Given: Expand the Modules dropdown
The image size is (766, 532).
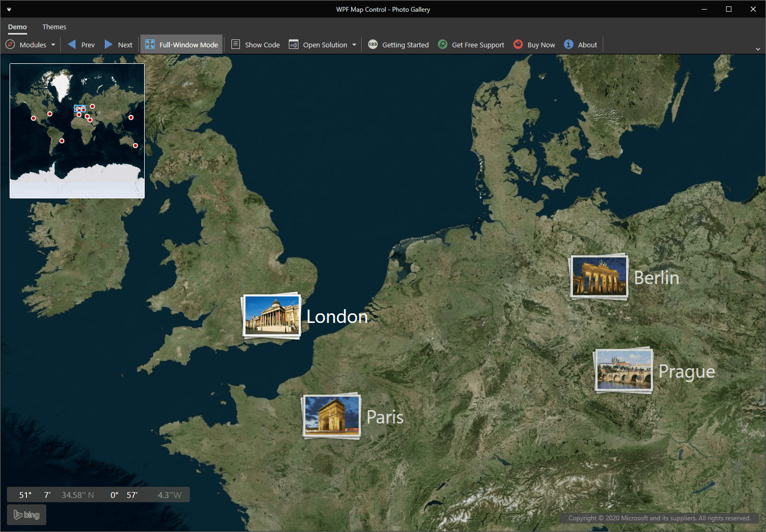Looking at the screenshot, I should [31, 45].
